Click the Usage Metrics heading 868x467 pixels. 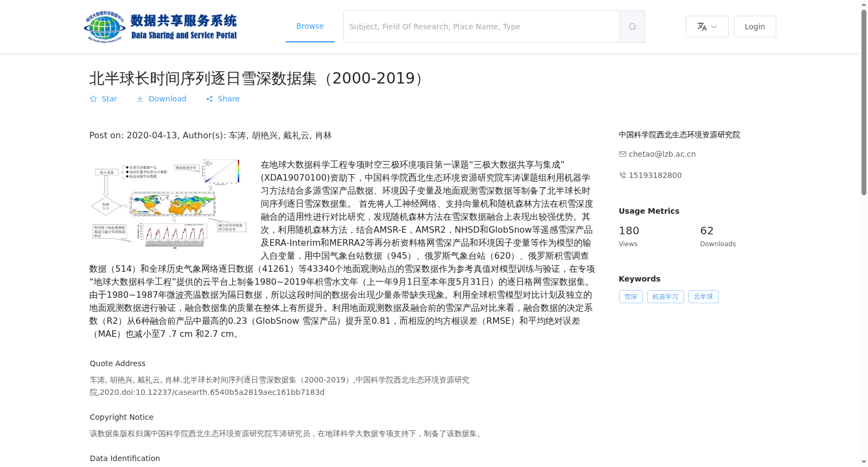click(649, 211)
